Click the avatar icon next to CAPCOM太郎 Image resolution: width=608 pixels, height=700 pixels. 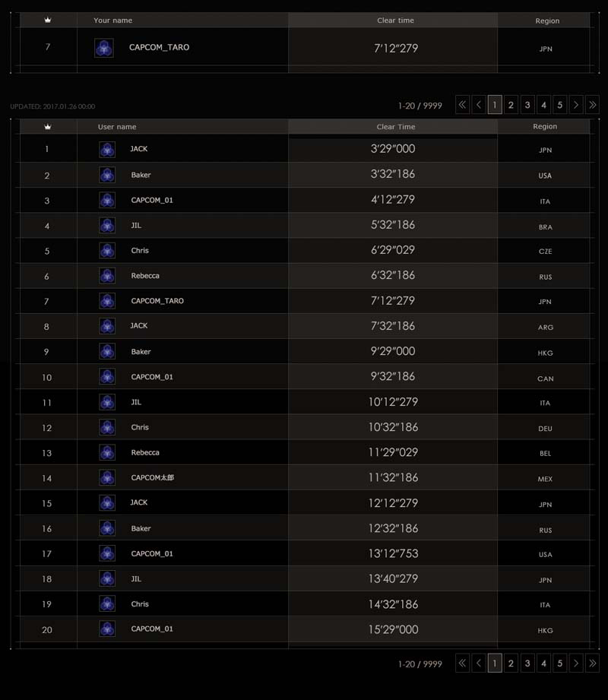pos(107,478)
